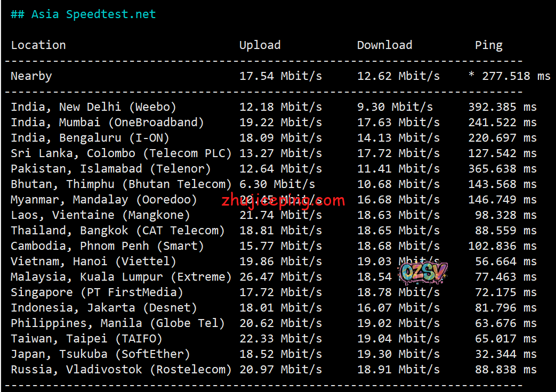Select Thailand, Bangkok (CAT Telecom) row

(x=118, y=231)
